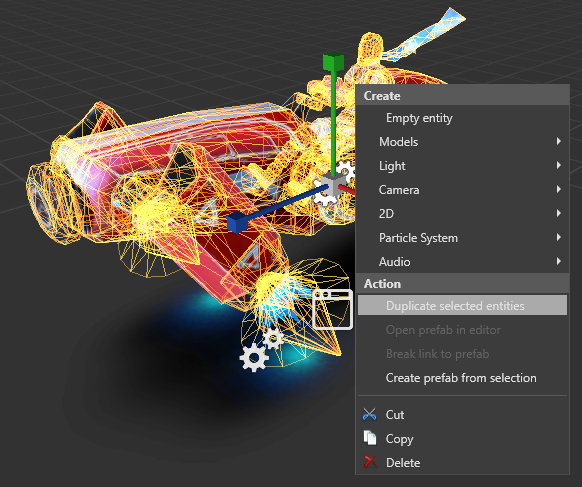Viewport: 582px width, 487px height.
Task: Expand the Models submenu arrow
Action: tap(559, 141)
